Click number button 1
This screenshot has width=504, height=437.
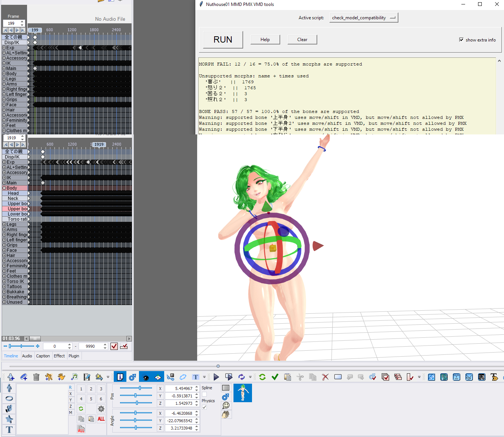(x=81, y=389)
